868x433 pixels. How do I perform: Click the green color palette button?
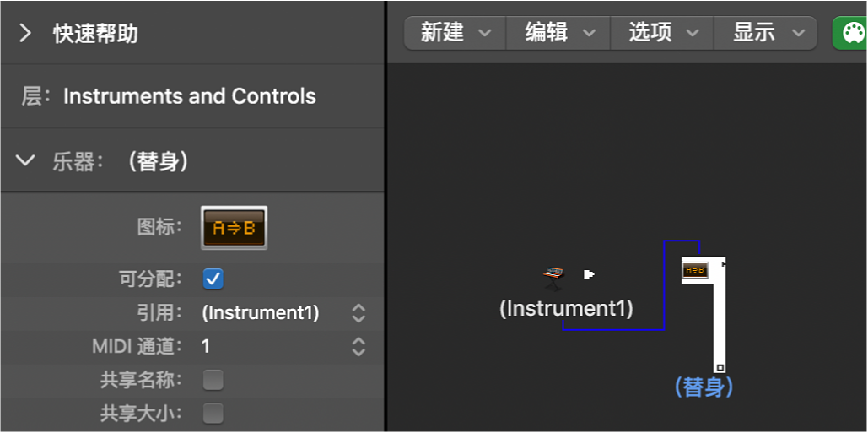click(x=850, y=33)
